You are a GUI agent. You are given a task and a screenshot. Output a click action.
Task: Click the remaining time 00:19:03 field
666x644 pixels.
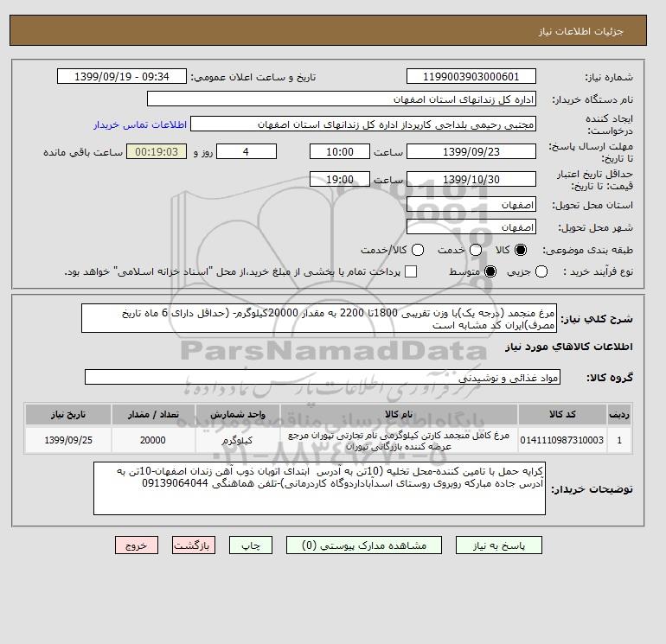click(x=157, y=151)
